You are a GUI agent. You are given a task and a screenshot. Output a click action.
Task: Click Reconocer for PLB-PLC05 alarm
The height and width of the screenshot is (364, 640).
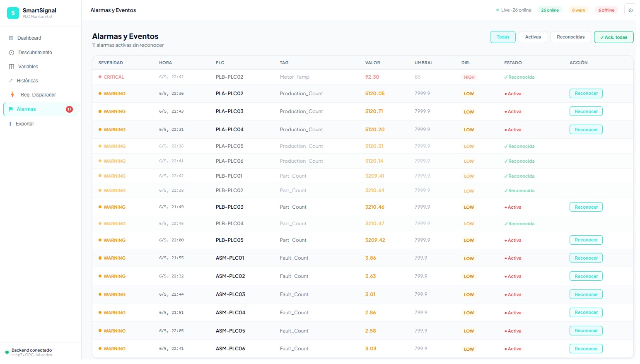tap(586, 240)
